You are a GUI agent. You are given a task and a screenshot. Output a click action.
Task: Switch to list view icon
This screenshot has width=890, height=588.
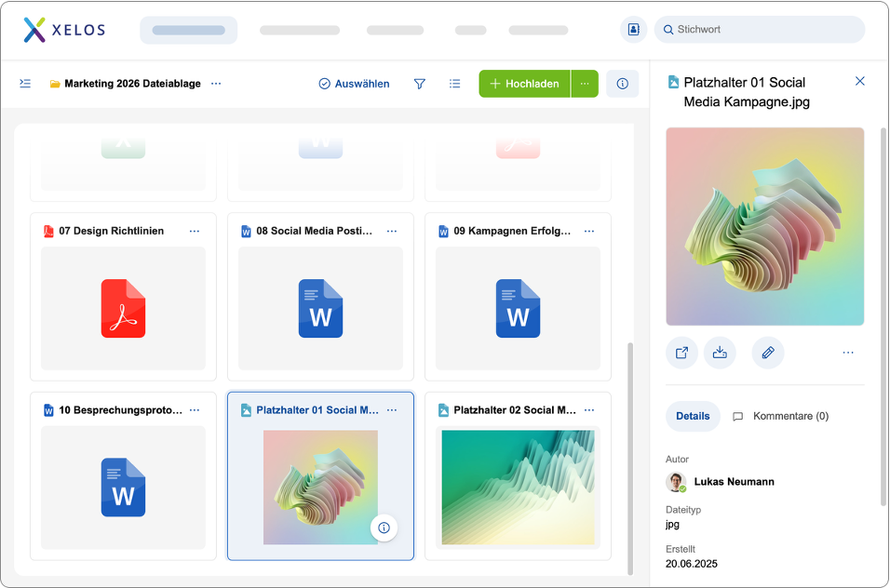(x=454, y=84)
